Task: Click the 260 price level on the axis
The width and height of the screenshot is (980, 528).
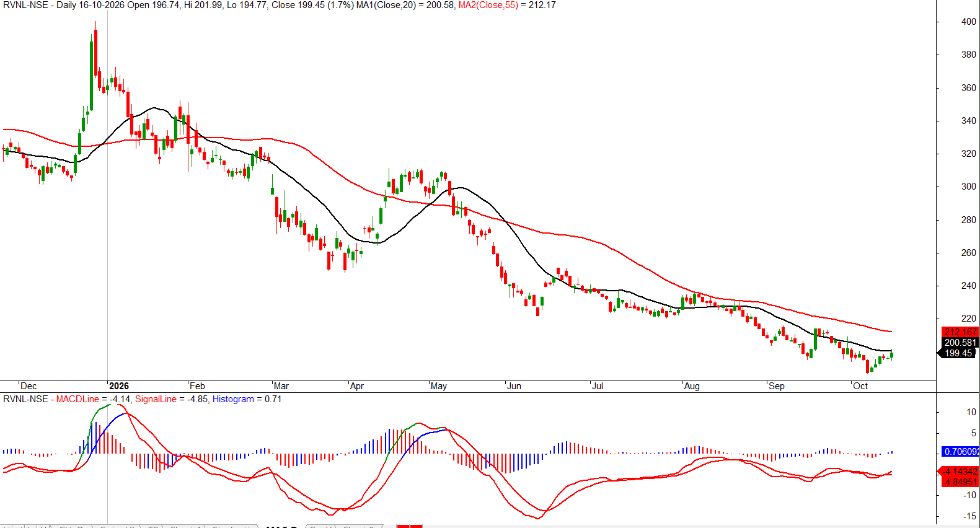Action: click(969, 253)
